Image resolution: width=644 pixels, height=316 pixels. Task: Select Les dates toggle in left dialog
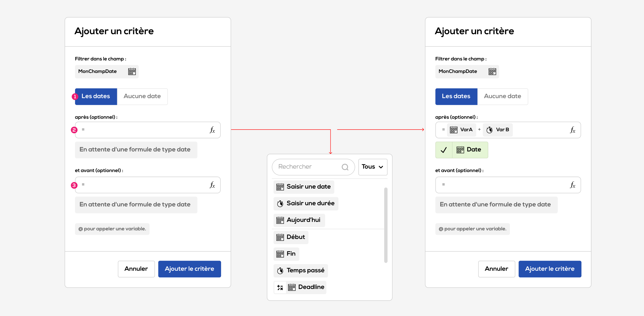96,96
